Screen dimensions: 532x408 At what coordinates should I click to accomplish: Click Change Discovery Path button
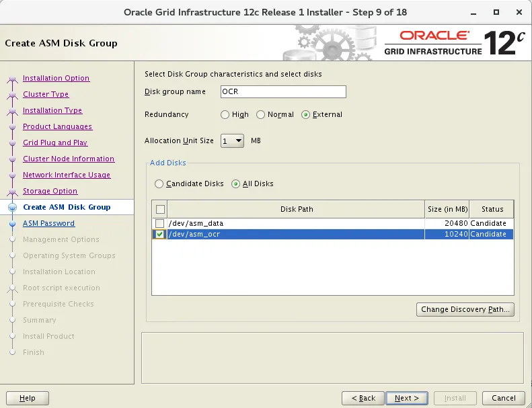465,309
